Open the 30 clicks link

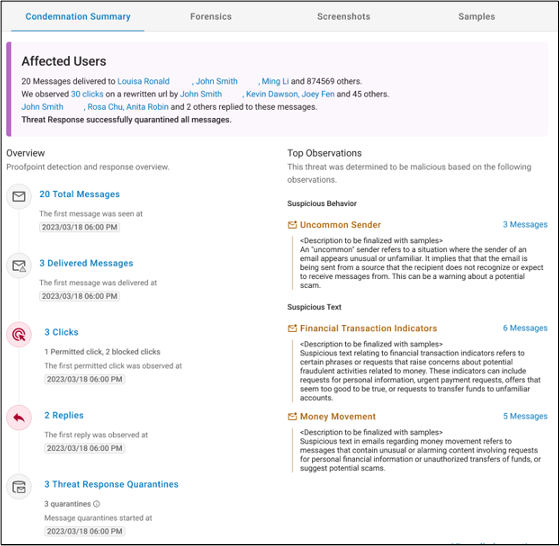[x=87, y=94]
